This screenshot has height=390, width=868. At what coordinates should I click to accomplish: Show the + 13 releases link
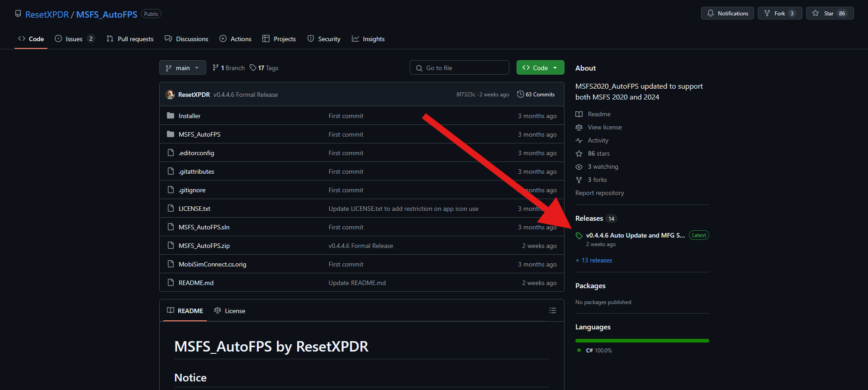click(x=594, y=261)
